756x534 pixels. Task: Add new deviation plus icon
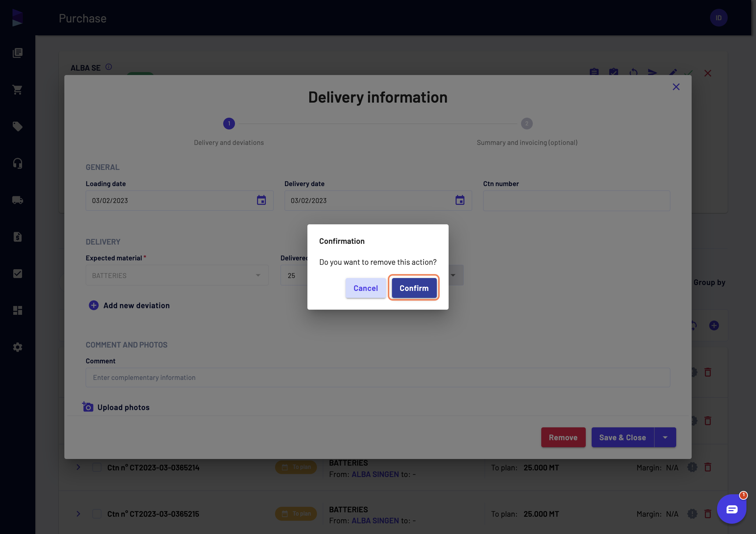point(94,305)
